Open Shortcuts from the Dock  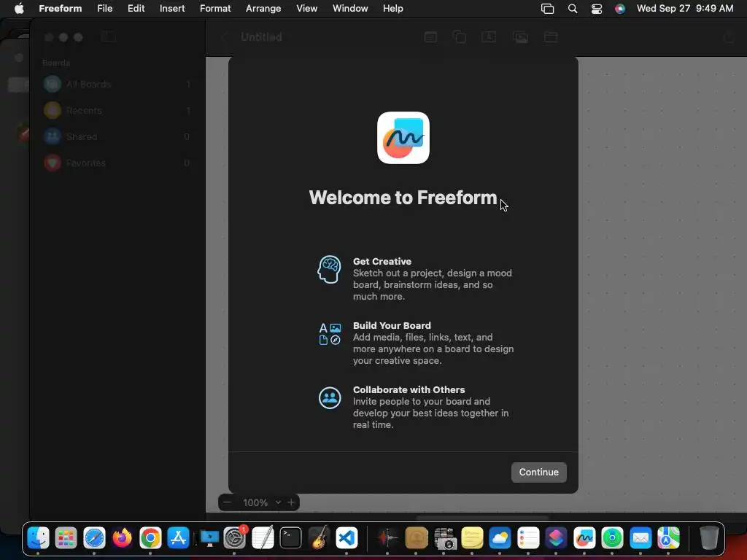pos(557,538)
